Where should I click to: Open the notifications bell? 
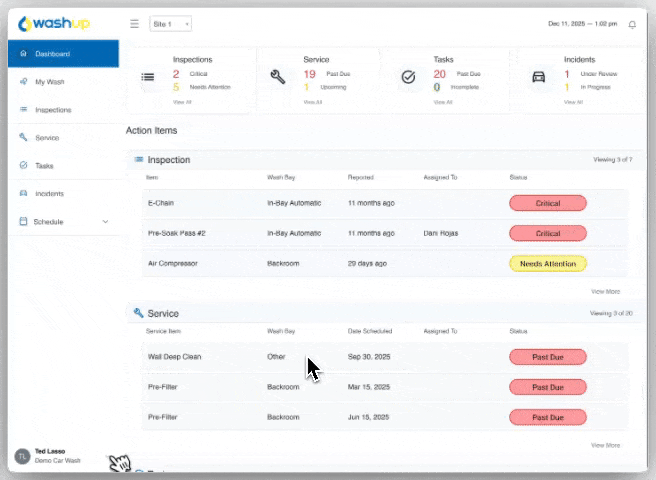pos(632,25)
